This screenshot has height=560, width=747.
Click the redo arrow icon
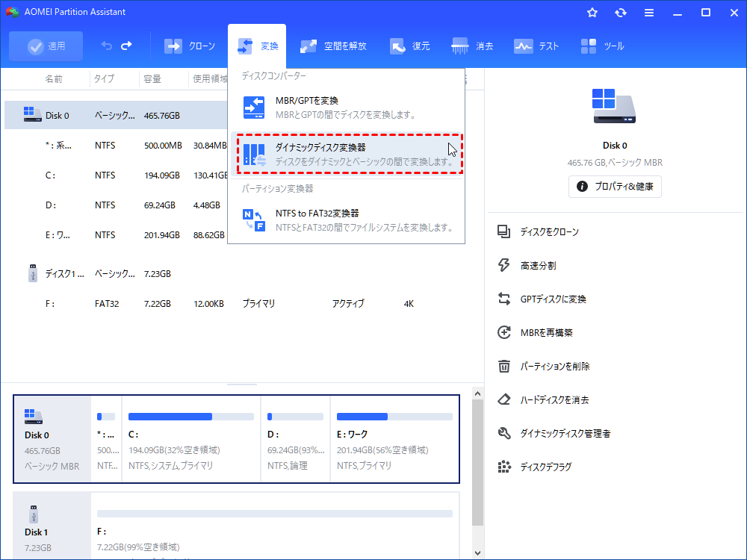(126, 46)
